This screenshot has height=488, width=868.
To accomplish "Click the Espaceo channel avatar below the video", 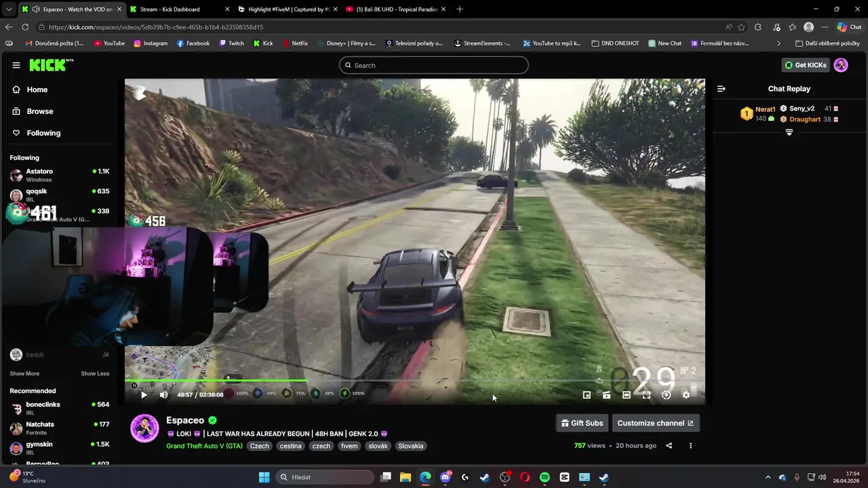I will click(x=144, y=428).
